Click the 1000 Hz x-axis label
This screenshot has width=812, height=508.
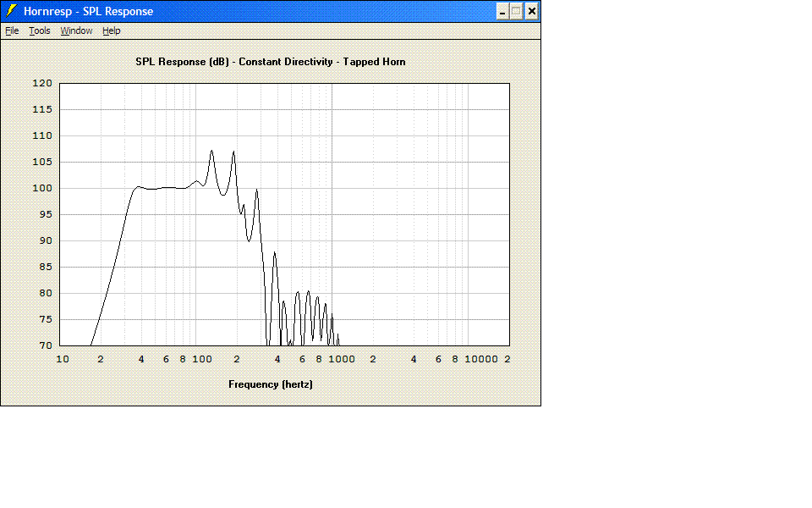click(342, 359)
